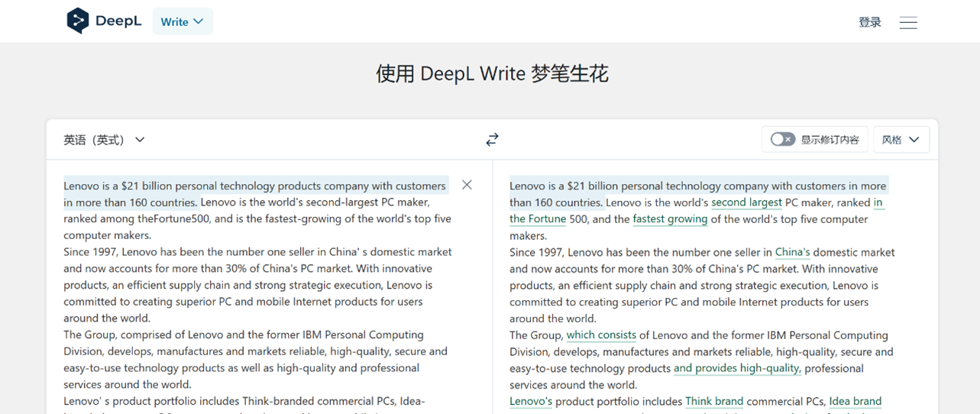
Task: Click the underlined 'fastest growing' suggestion
Action: (670, 219)
